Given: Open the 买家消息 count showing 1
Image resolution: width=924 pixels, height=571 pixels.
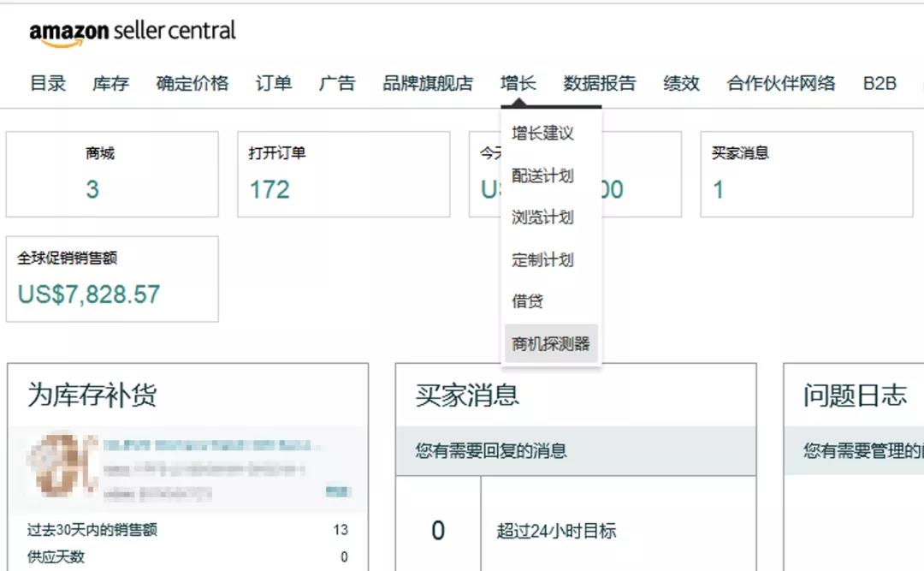Looking at the screenshot, I should (717, 188).
